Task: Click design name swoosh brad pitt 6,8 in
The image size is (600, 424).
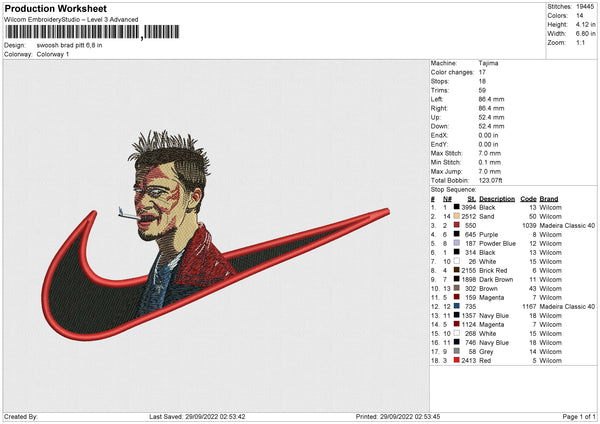Action: [x=69, y=45]
